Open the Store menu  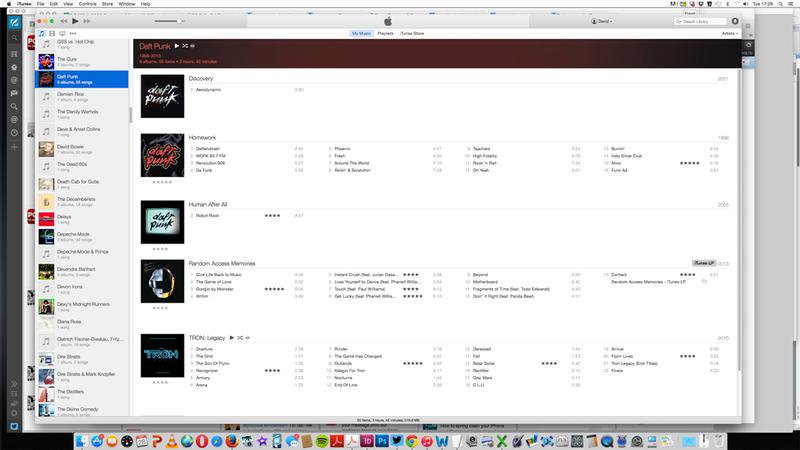pos(107,4)
